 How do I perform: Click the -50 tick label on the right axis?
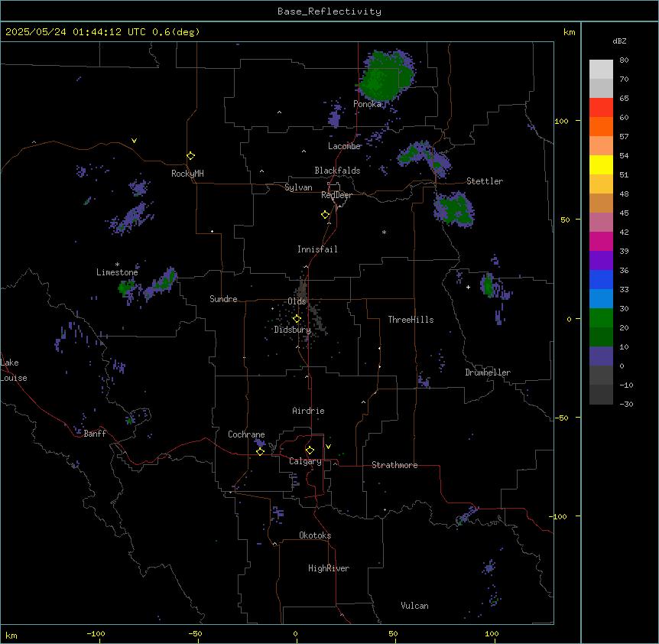[x=561, y=418]
